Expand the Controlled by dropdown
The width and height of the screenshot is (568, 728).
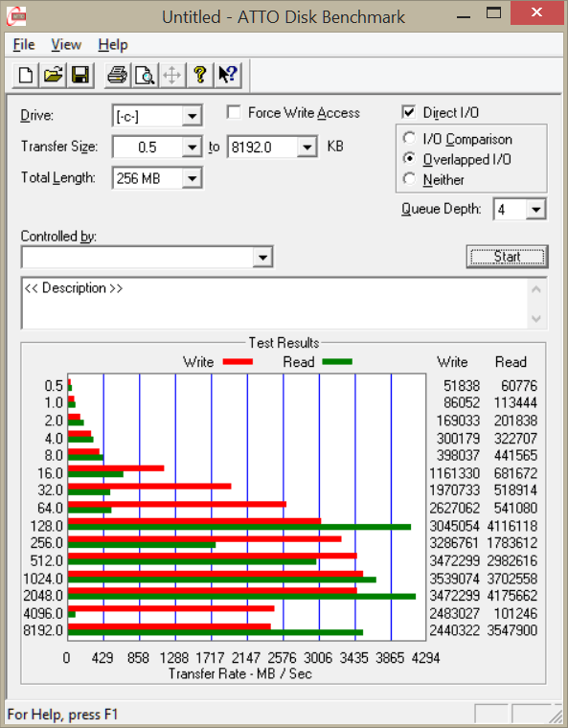262,258
